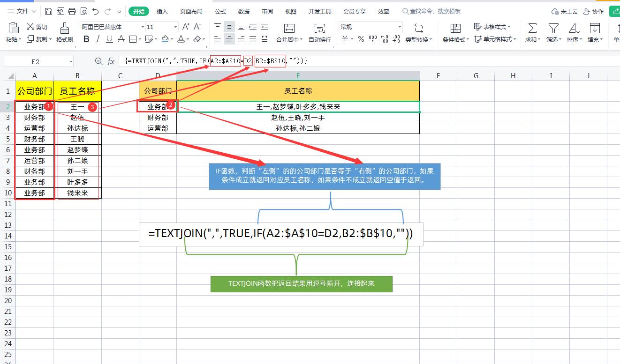Click the Export to PDF icon
This screenshot has width=620, height=364.
point(60,11)
